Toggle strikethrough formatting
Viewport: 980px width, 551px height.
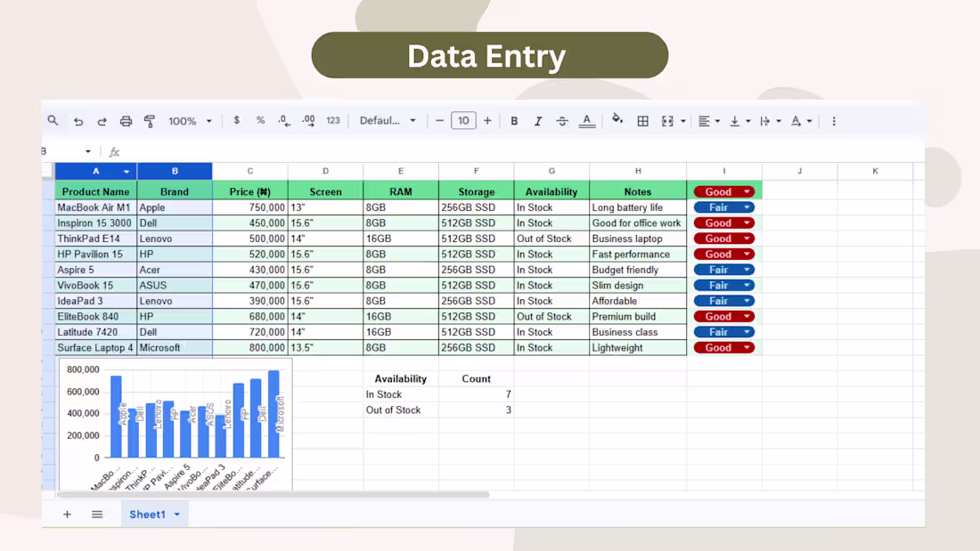[562, 121]
